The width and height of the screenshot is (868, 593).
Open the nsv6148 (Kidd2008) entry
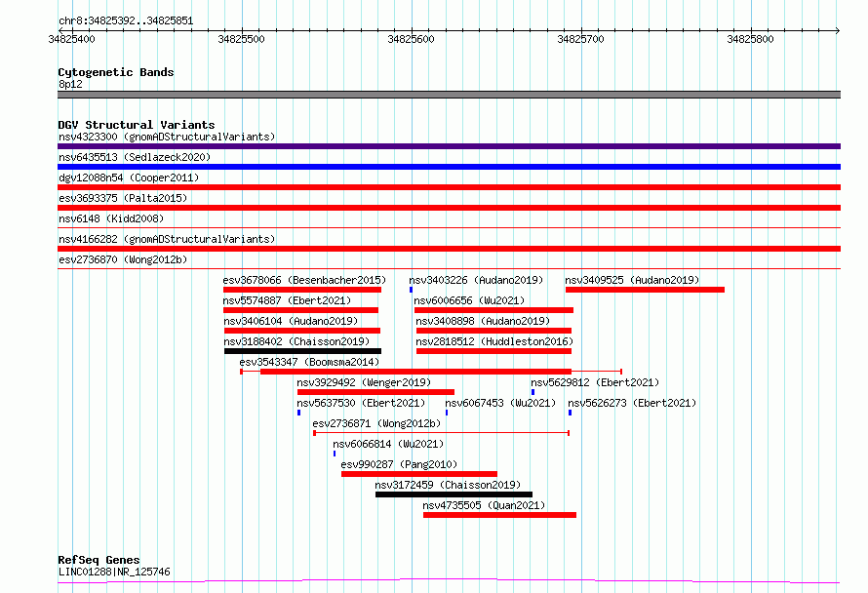point(111,218)
